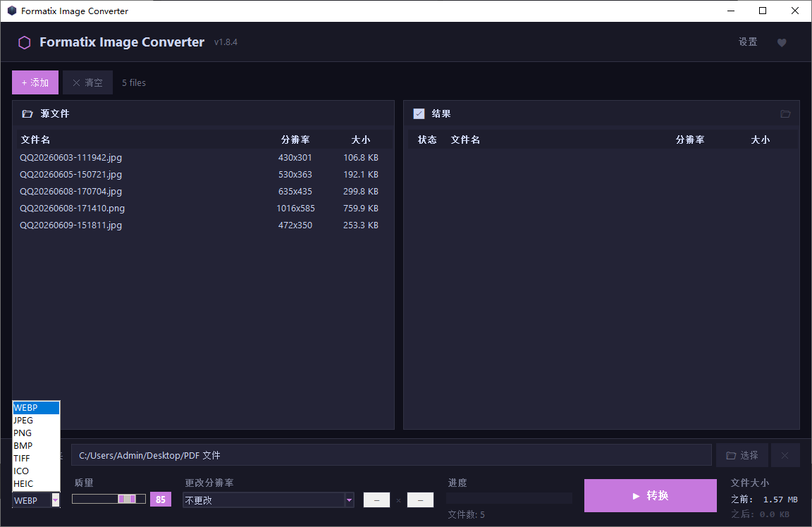Click the output path field
Viewport: 812px width, 527px height.
point(391,456)
